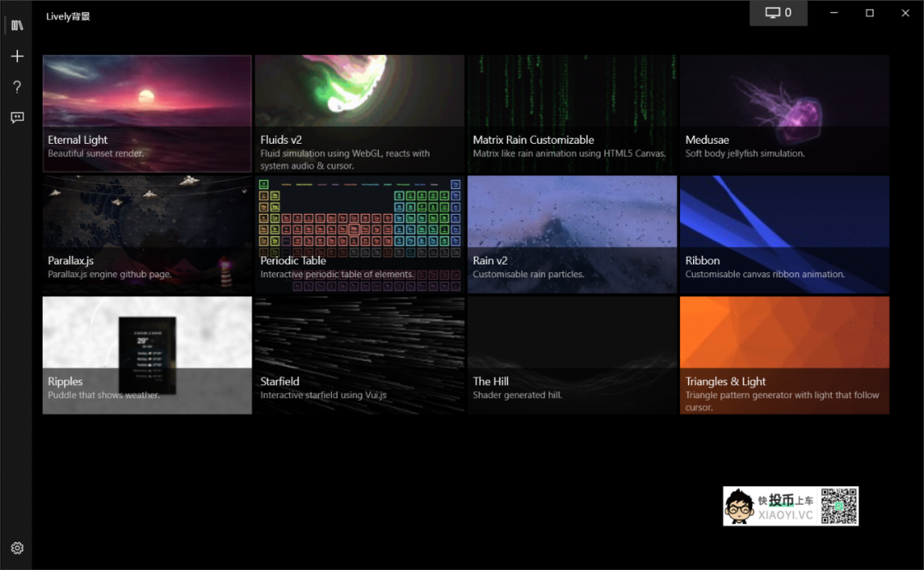The height and width of the screenshot is (570, 924).
Task: Select the Ribbon wallpaper tile
Action: point(785,235)
